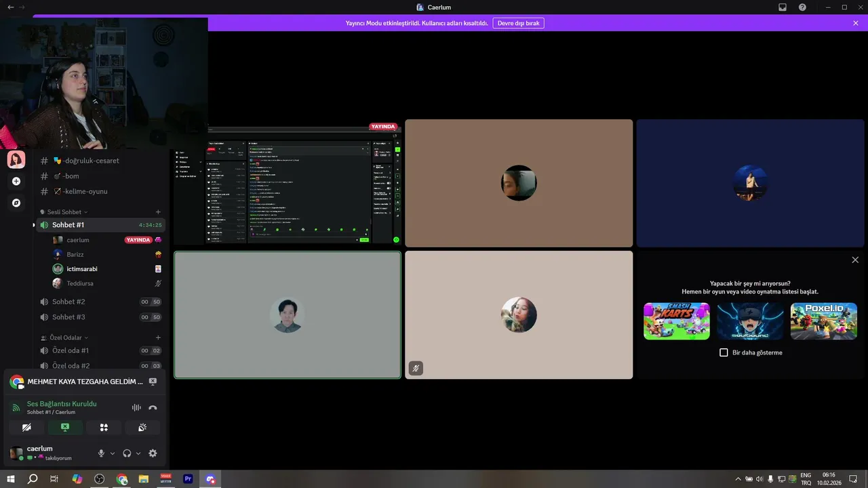Open the soundboard button
Screen dimensions: 868x488
click(x=142, y=428)
